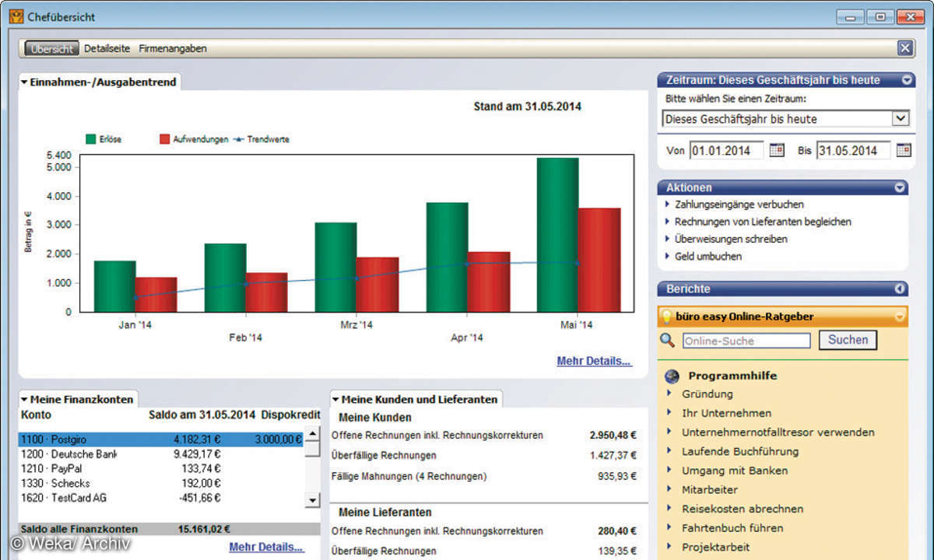The image size is (934, 560).
Task: Click the Von date field 01.01.2014
Action: point(727,151)
